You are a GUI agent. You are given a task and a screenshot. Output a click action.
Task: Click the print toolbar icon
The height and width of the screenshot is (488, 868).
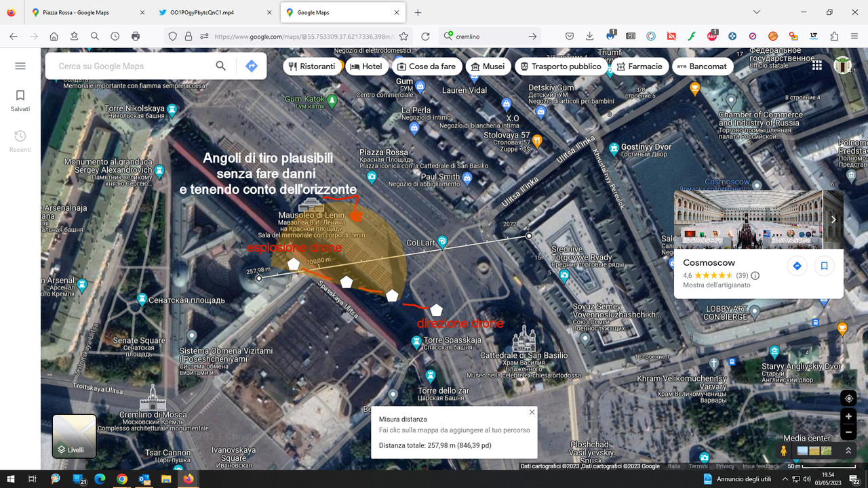click(135, 37)
